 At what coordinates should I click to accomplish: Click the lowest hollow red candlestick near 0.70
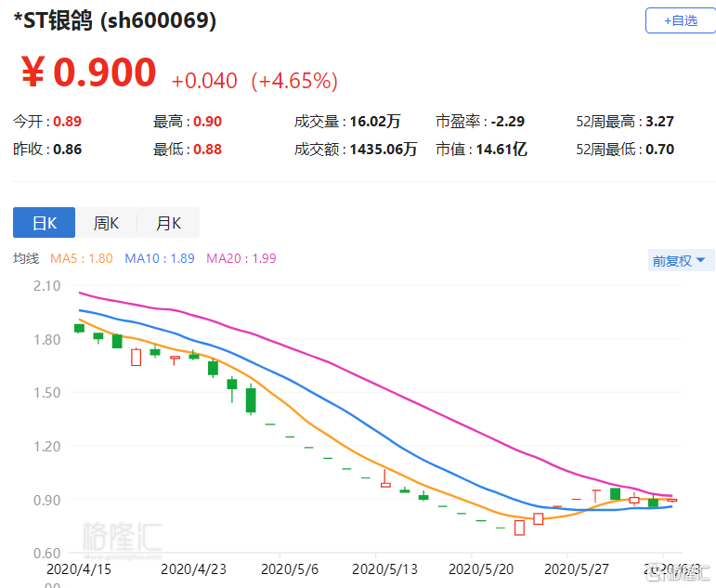point(519,528)
